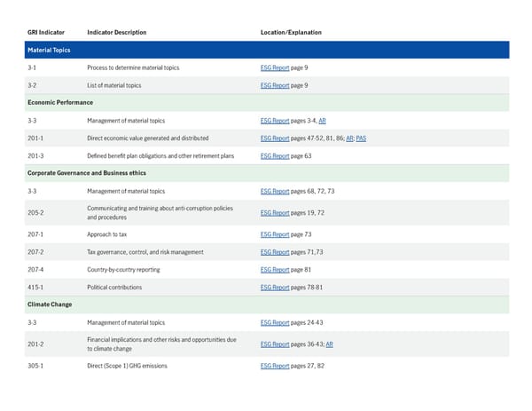Click ESG Report link for Approach to tax
The width and height of the screenshot is (532, 411).
[x=275, y=234]
